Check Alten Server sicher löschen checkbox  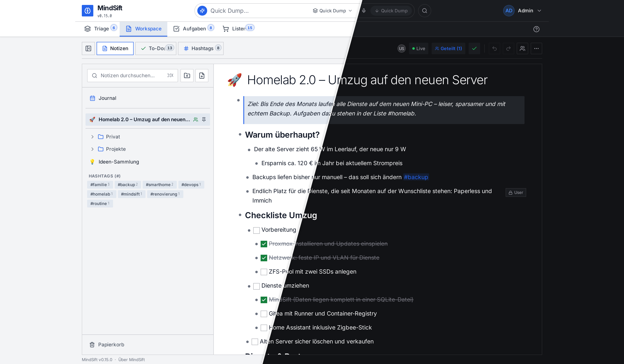coord(255,342)
